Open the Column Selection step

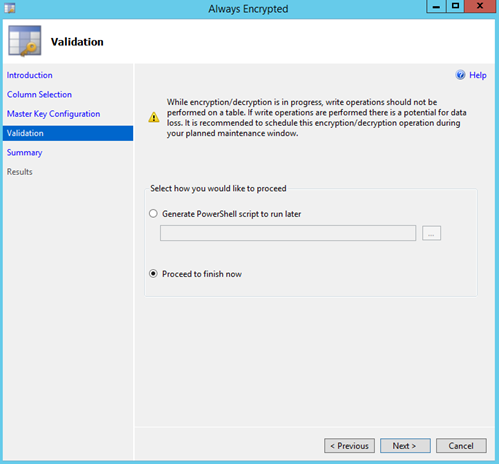(x=39, y=95)
